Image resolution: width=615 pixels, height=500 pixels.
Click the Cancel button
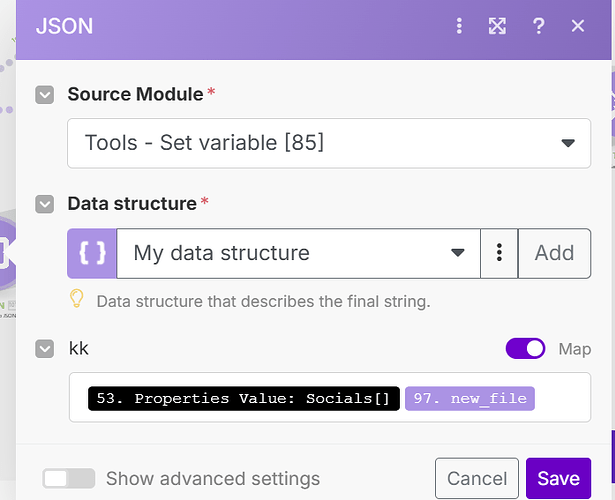click(477, 478)
